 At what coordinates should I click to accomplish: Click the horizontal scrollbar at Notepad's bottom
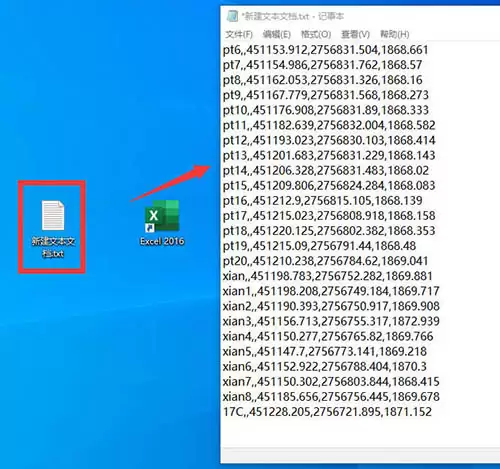pos(360,455)
